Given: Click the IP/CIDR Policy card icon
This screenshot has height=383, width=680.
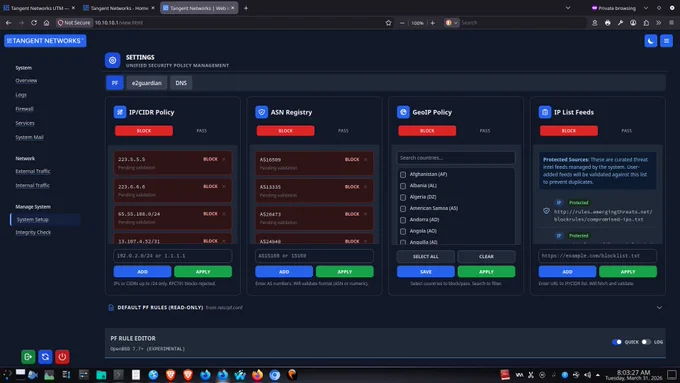Looking at the screenshot, I should click(120, 112).
